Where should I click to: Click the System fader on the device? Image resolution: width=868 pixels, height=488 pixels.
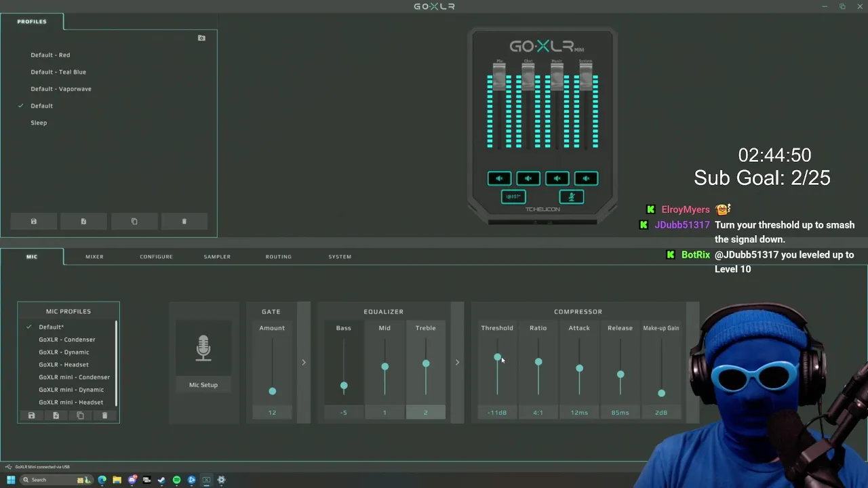586,77
